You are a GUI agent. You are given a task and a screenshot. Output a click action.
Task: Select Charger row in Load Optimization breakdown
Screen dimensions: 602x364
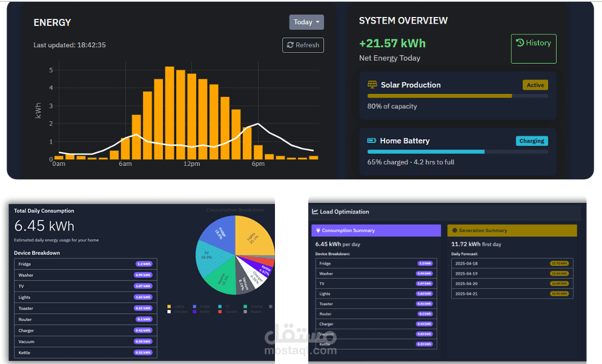(x=376, y=323)
